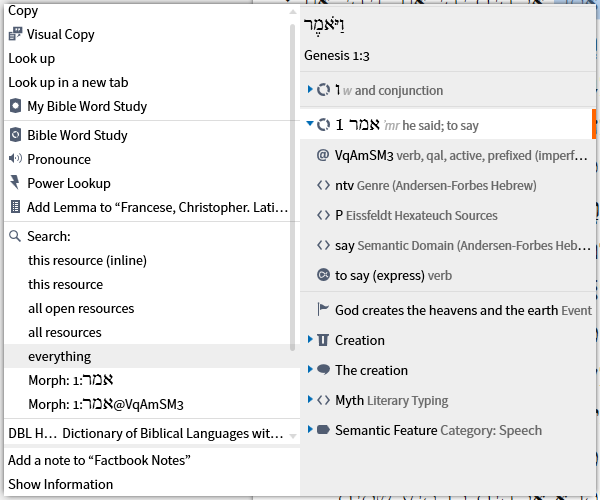The width and height of the screenshot is (600, 500).
Task: Select the 'ntv Genre (Andersen-Forbes Hebrew)' row
Action: coord(448,185)
